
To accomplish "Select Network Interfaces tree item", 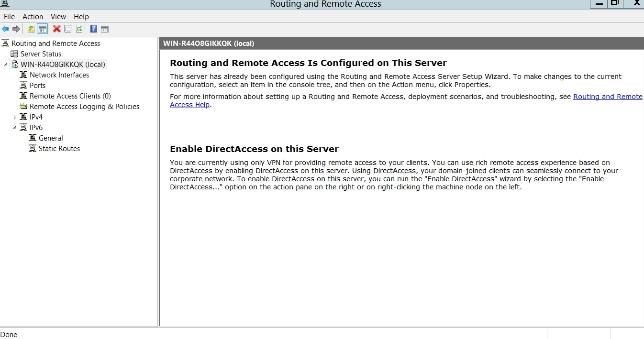I will point(59,75).
